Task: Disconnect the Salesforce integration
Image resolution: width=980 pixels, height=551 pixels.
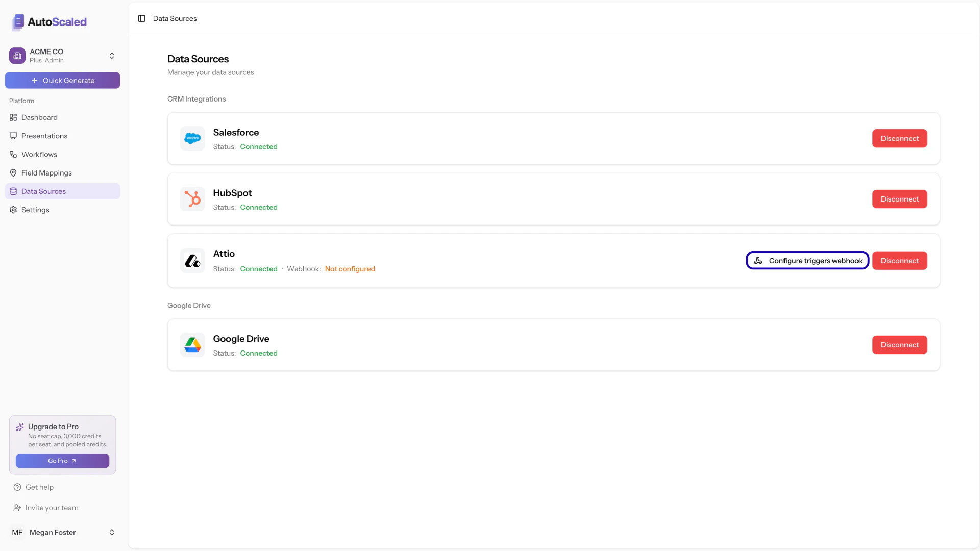Action: [899, 138]
